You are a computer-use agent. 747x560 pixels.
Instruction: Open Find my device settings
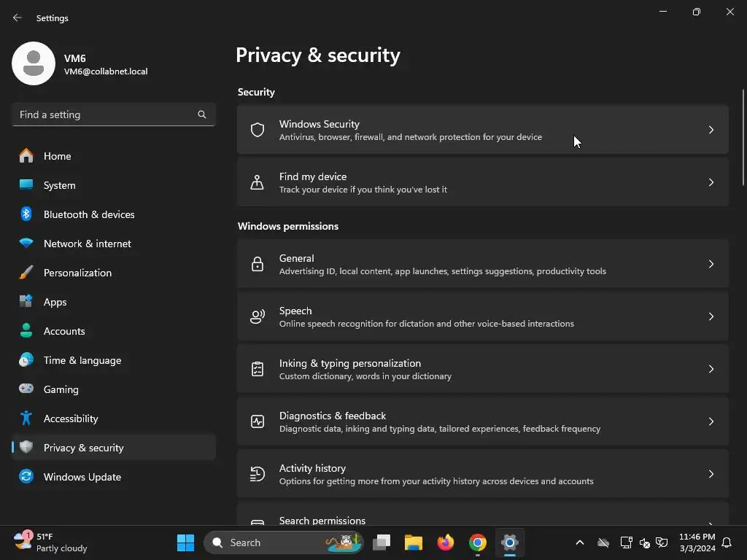483,182
